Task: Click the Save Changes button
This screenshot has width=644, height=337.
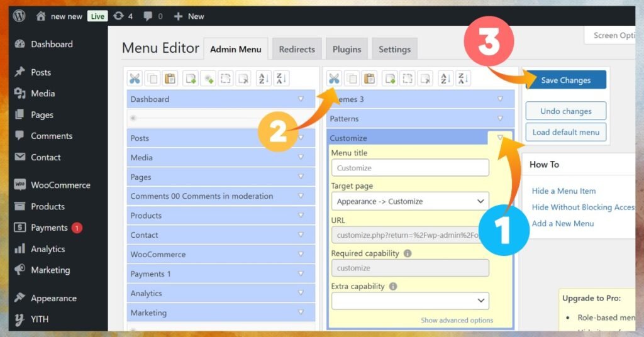Action: (565, 80)
